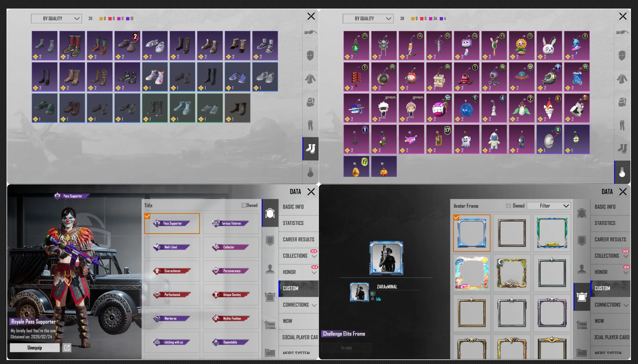Toggle the checked Pass Supporter title
Screen dimensions: 638x364
[x=172, y=223]
